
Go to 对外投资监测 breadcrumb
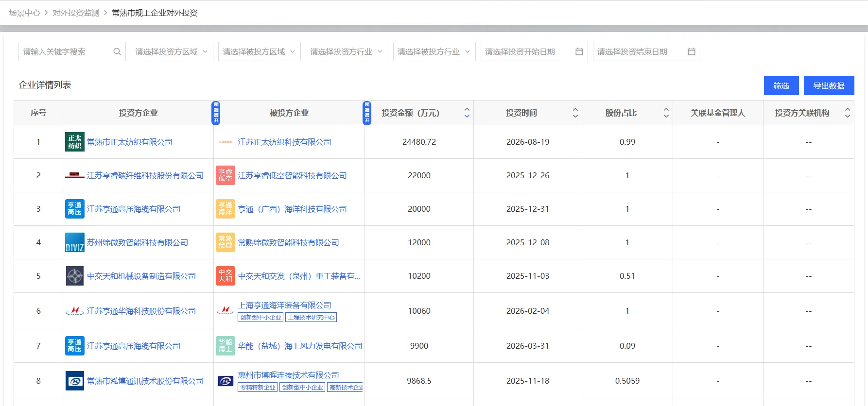coord(76,13)
